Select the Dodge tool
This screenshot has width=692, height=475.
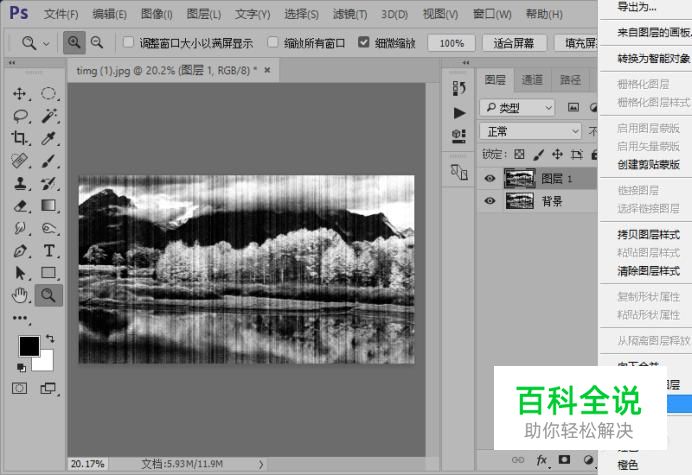(x=48, y=228)
